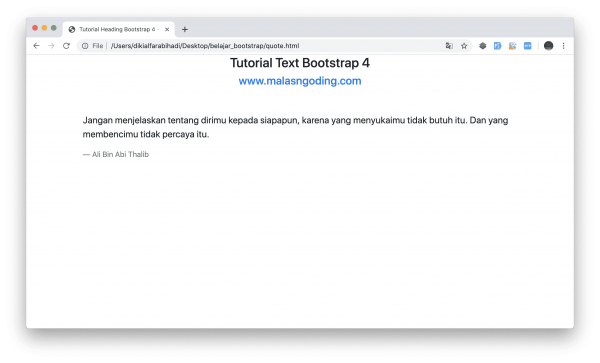The height and width of the screenshot is (363, 600).
Task: Open the blue document extension icon
Action: [x=497, y=46]
